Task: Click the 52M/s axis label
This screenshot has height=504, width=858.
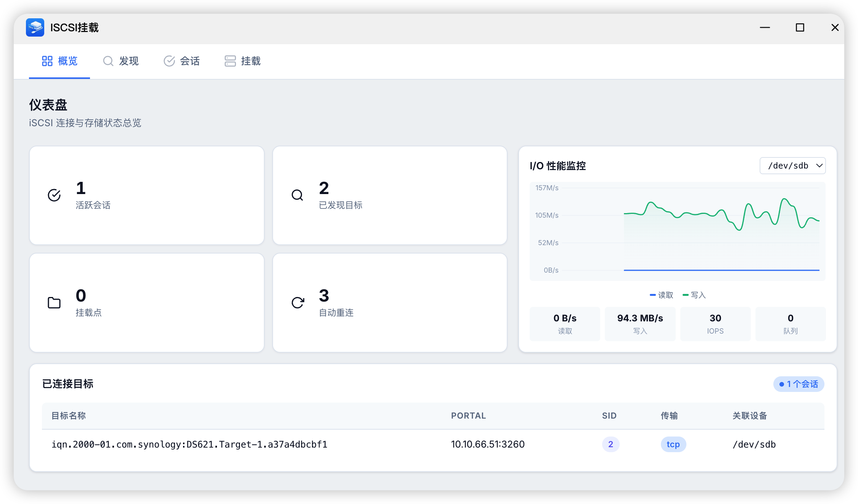Action: tap(548, 242)
